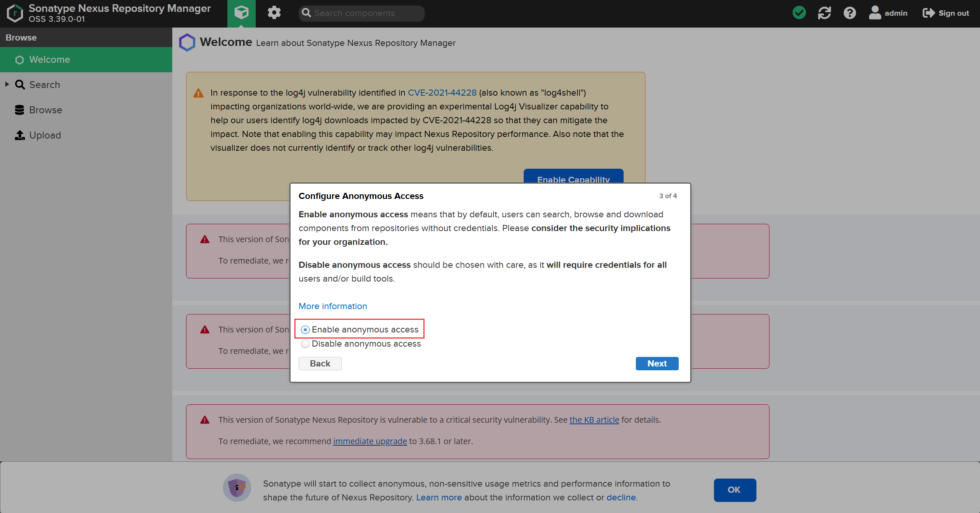The width and height of the screenshot is (980, 513).
Task: Click the Back button in dialog
Action: pos(320,363)
